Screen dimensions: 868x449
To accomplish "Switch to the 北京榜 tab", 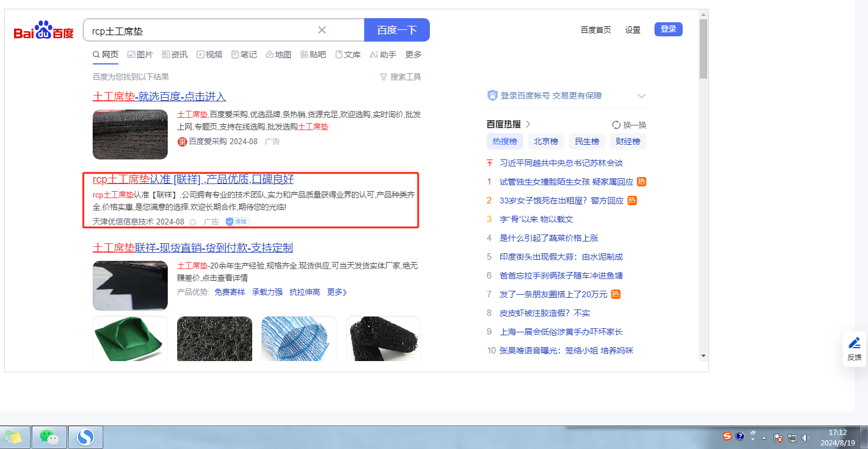I will 546,141.
